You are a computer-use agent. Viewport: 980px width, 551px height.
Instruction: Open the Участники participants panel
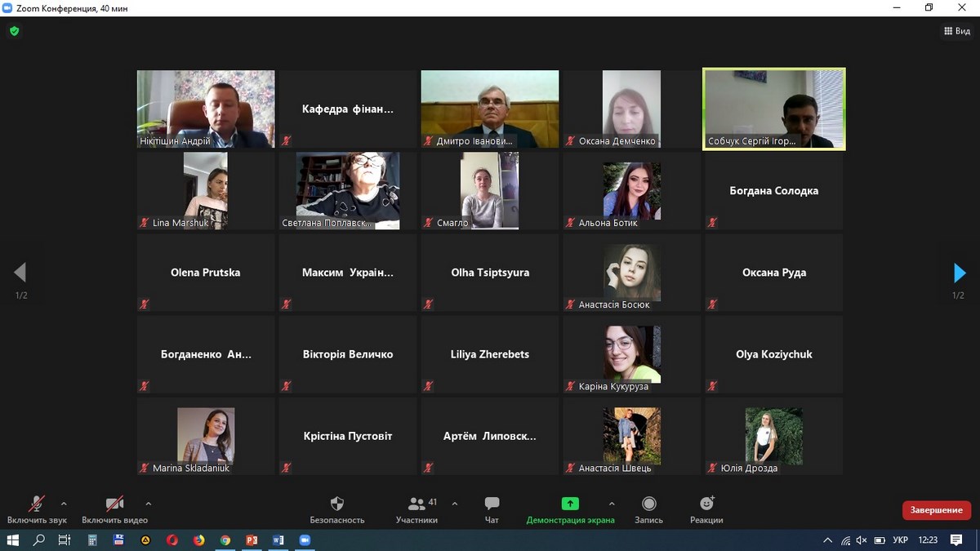point(417,504)
